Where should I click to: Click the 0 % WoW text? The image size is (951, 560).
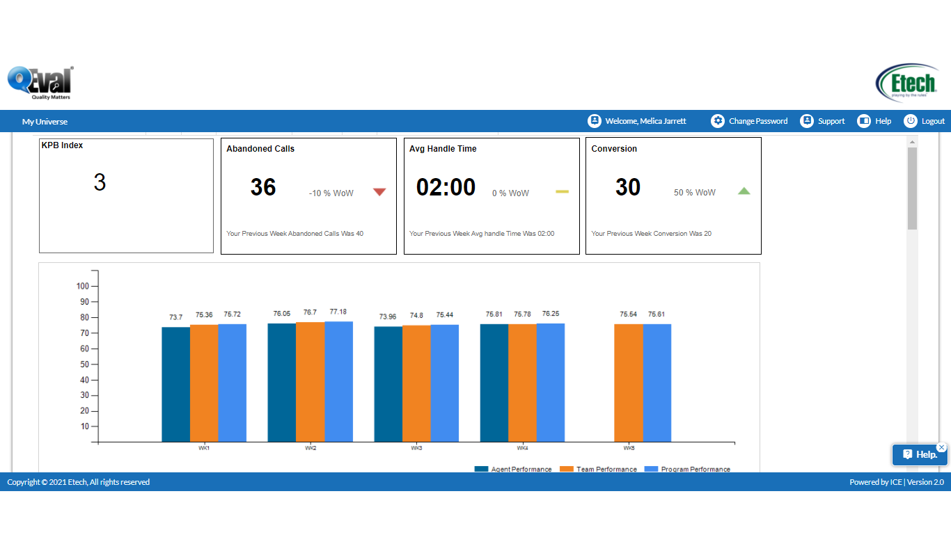[510, 193]
